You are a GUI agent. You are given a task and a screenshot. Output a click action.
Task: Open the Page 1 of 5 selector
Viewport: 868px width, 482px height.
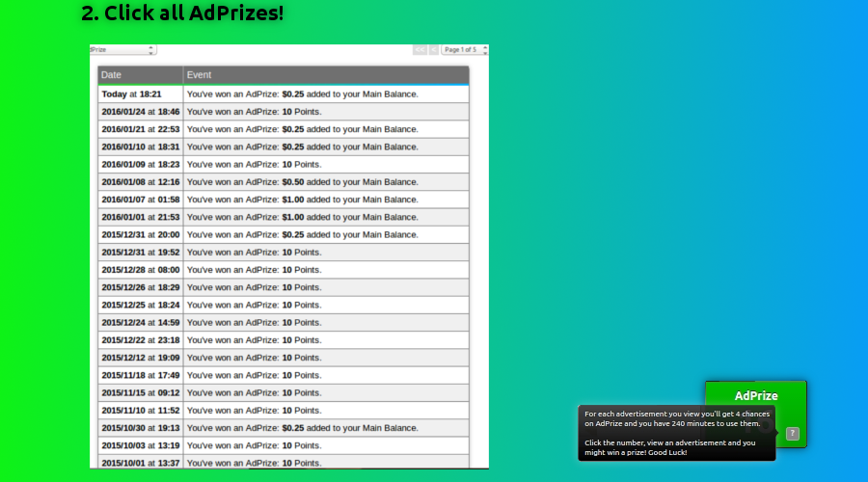coord(465,50)
